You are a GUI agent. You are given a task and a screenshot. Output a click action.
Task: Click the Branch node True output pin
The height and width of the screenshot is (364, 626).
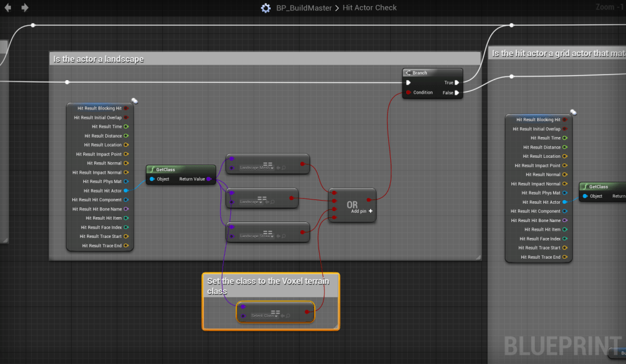(x=456, y=82)
